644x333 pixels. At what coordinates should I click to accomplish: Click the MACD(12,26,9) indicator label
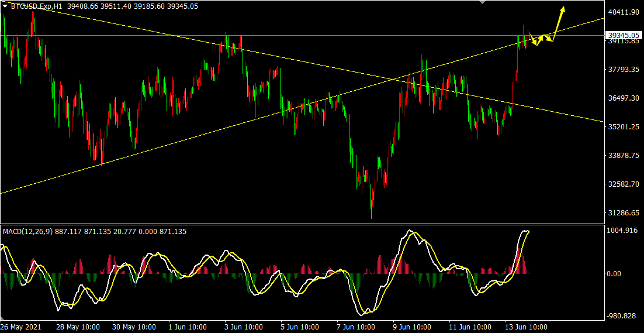point(27,232)
